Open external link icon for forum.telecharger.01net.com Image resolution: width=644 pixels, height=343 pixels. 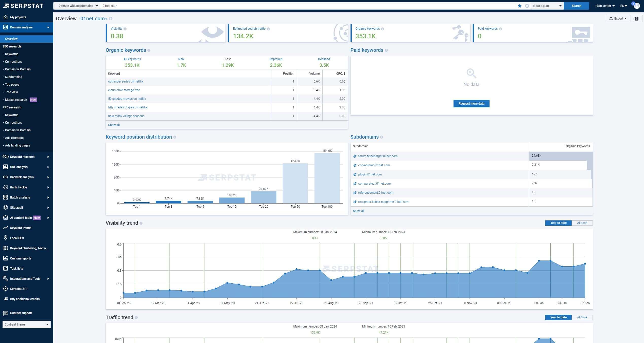click(x=355, y=156)
